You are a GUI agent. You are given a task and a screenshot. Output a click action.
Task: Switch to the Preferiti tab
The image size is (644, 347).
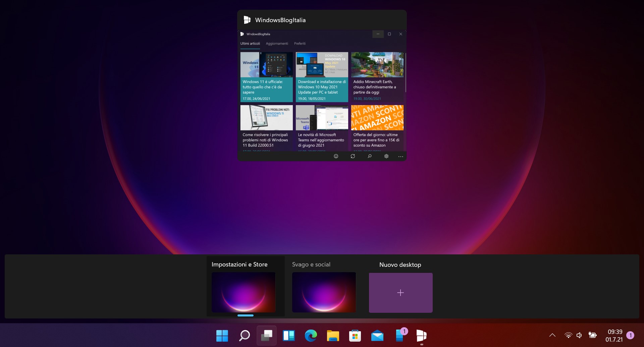click(300, 44)
